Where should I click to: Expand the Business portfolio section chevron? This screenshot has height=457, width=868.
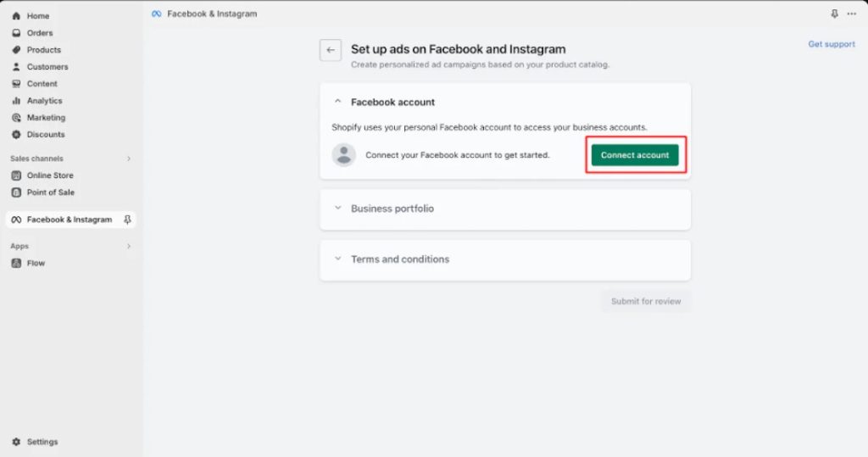(337, 209)
